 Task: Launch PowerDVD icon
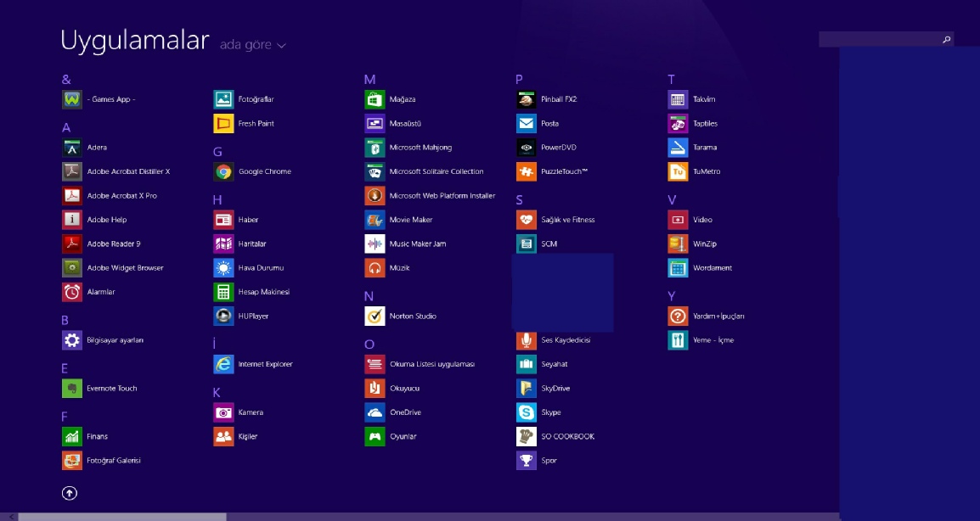(527, 148)
